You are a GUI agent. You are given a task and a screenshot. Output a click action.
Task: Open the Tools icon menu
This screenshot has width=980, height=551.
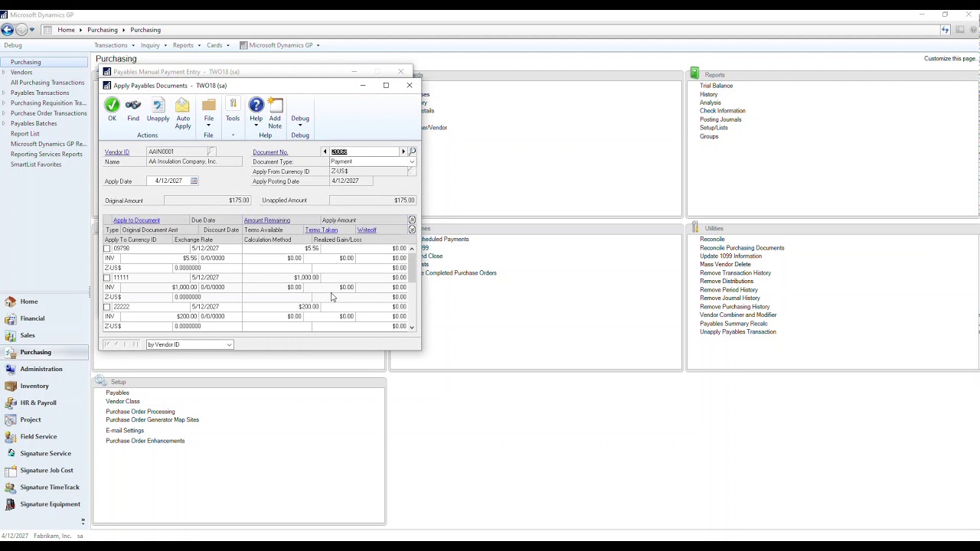point(233,105)
